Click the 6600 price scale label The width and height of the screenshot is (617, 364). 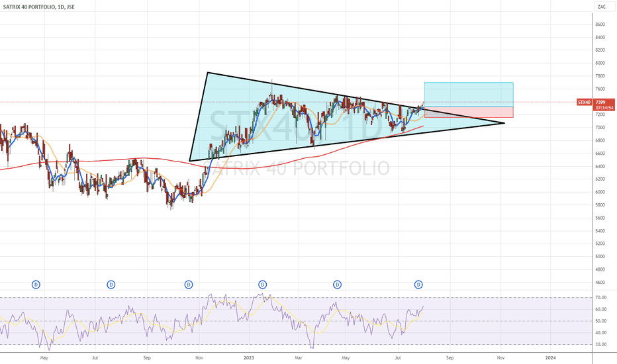point(600,154)
